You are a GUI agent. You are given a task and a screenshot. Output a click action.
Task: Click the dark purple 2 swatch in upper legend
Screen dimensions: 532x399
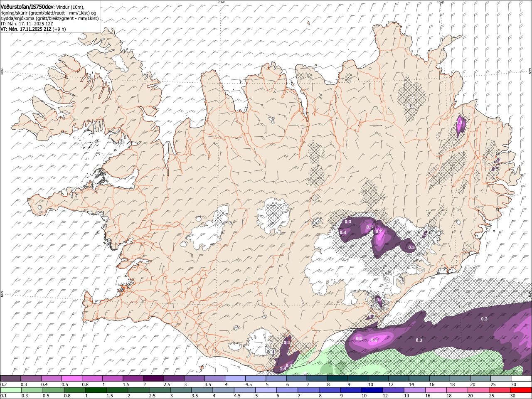[153, 379]
